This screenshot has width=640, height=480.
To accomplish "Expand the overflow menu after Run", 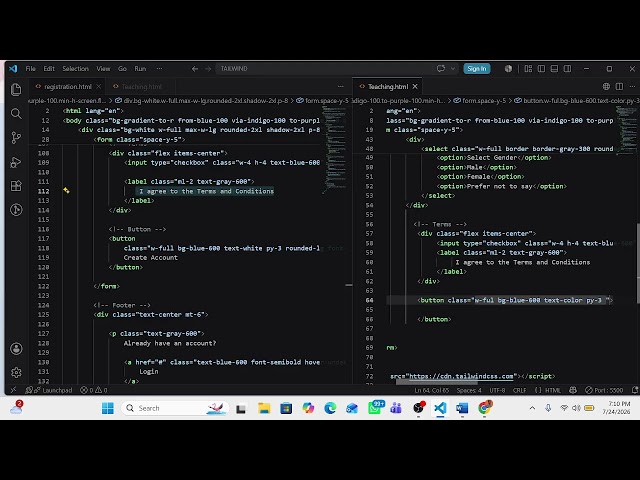I will [159, 69].
